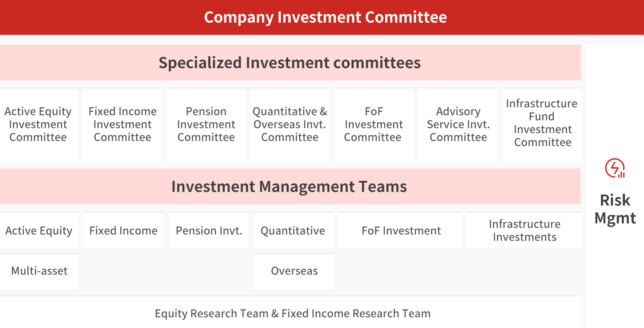Click the Overseas team box

click(294, 271)
